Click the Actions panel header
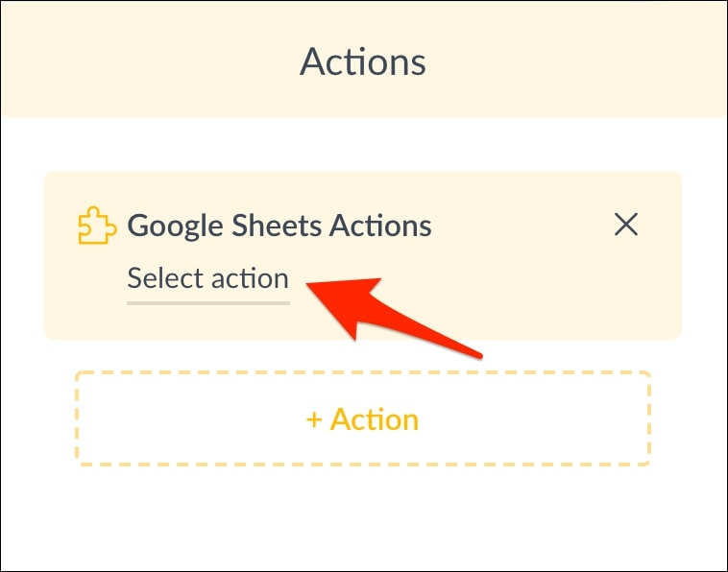728x572 pixels. click(x=363, y=61)
